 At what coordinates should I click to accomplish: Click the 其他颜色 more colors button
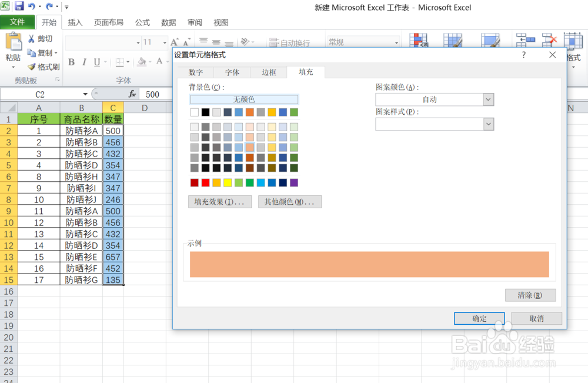pos(290,202)
